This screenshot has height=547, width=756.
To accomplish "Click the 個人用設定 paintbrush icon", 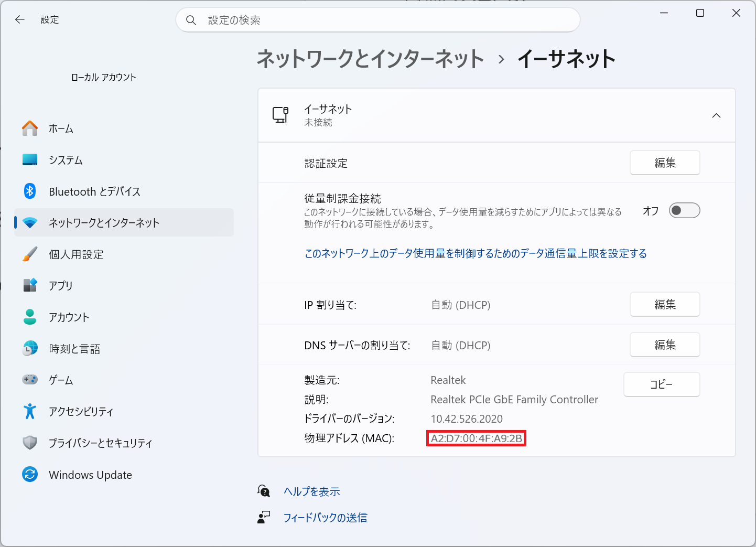I will pyautogui.click(x=30, y=254).
